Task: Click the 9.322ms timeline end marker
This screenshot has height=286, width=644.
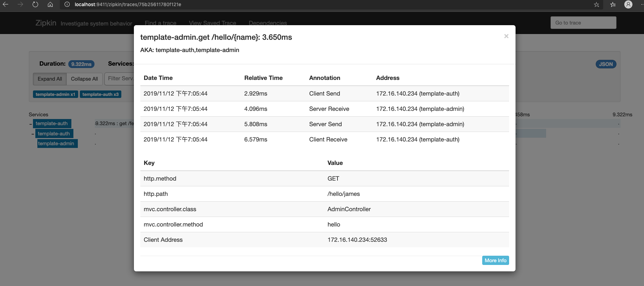Action: point(622,115)
